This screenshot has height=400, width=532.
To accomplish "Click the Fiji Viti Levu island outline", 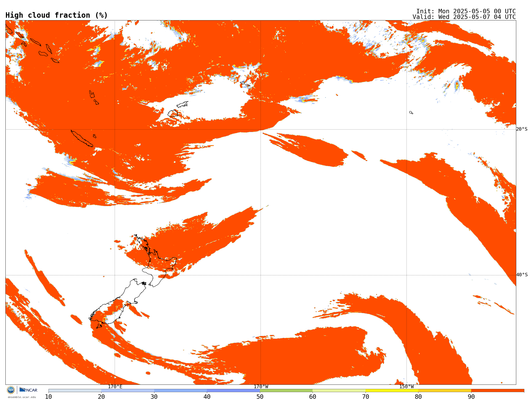I will click(173, 113).
